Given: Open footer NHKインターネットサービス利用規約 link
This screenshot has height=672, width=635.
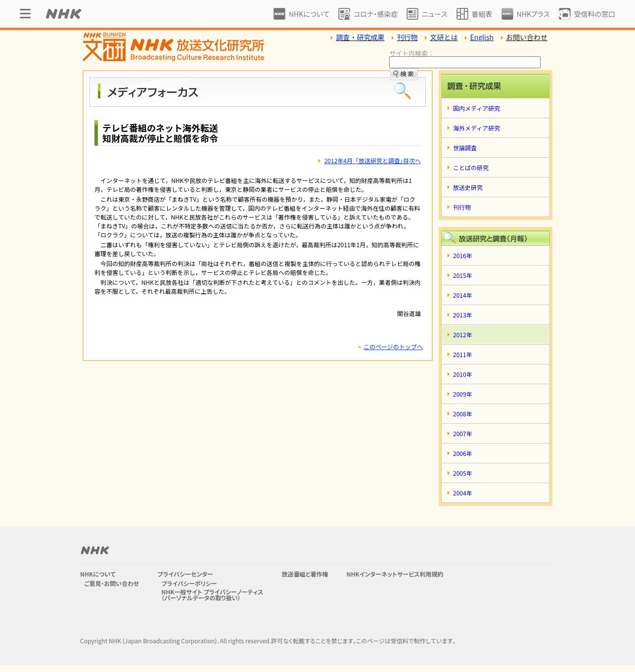Looking at the screenshot, I should click(395, 575).
